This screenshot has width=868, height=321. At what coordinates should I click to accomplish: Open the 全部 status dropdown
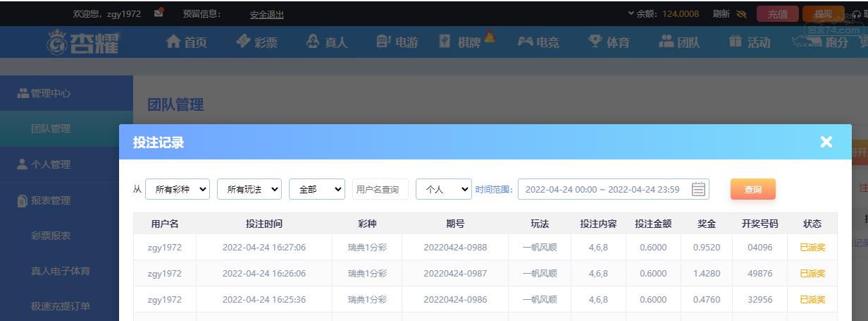tap(317, 189)
